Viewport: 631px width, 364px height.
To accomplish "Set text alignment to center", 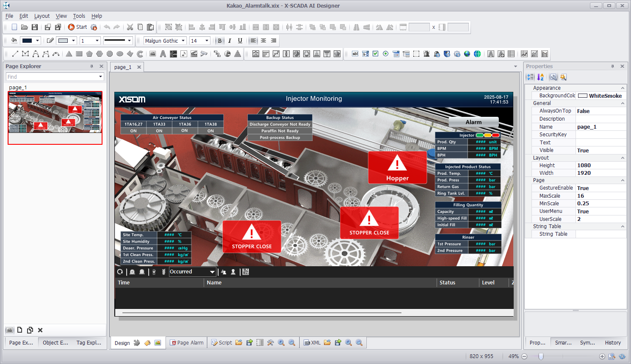I will pyautogui.click(x=263, y=41).
